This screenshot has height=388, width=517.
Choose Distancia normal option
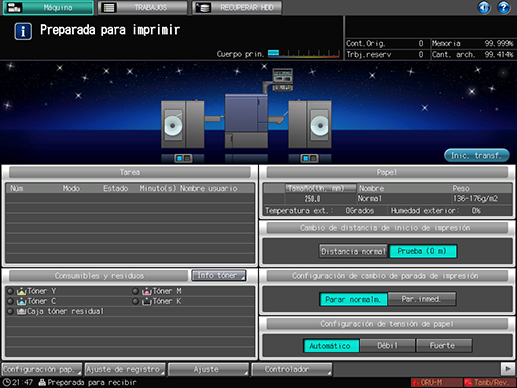tap(353, 251)
